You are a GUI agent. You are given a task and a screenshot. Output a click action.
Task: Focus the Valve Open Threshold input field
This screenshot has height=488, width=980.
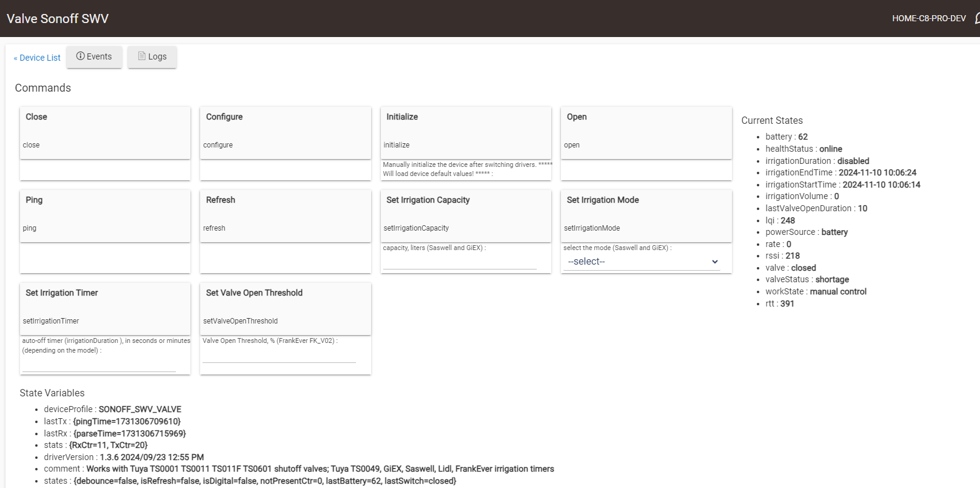pyautogui.click(x=279, y=355)
